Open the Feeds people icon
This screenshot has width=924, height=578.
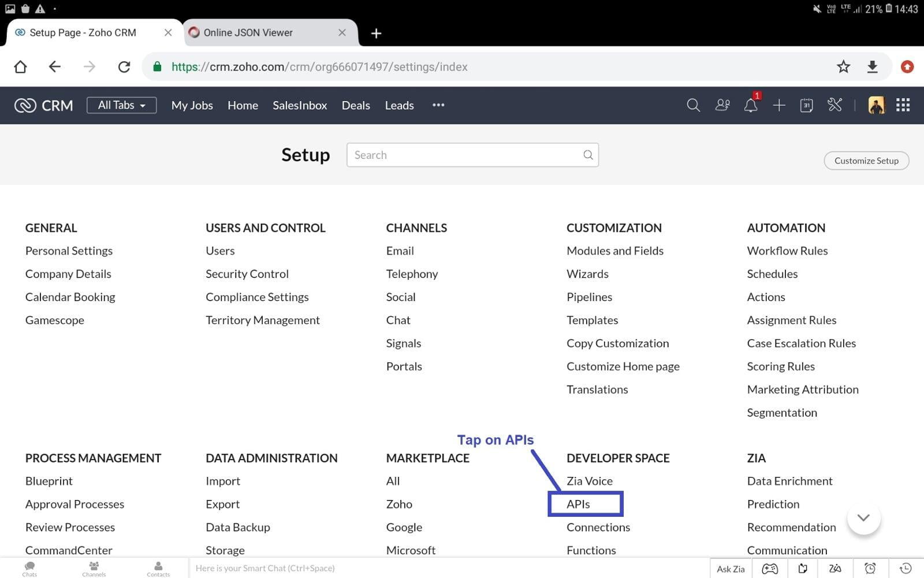pyautogui.click(x=722, y=105)
